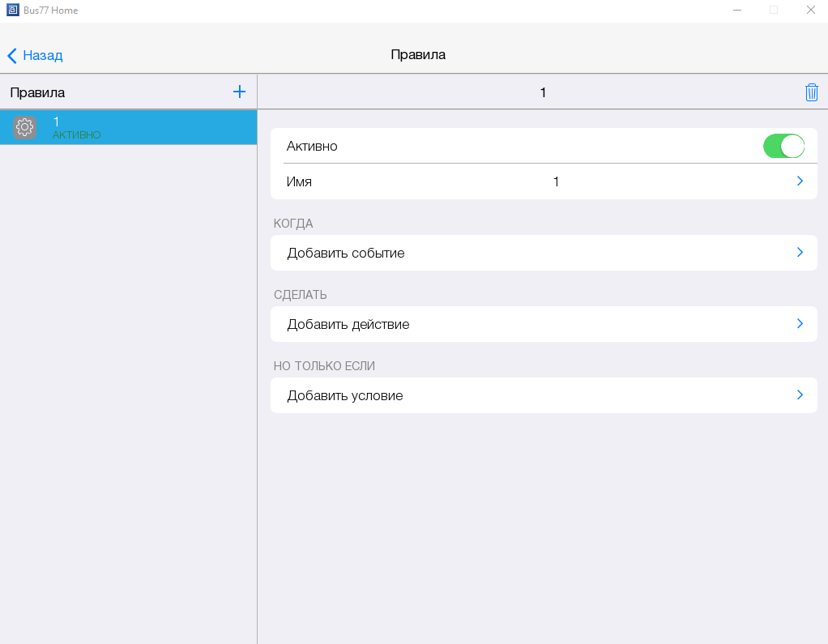This screenshot has width=828, height=644.
Task: Go back via the Назад link
Action: (x=43, y=55)
